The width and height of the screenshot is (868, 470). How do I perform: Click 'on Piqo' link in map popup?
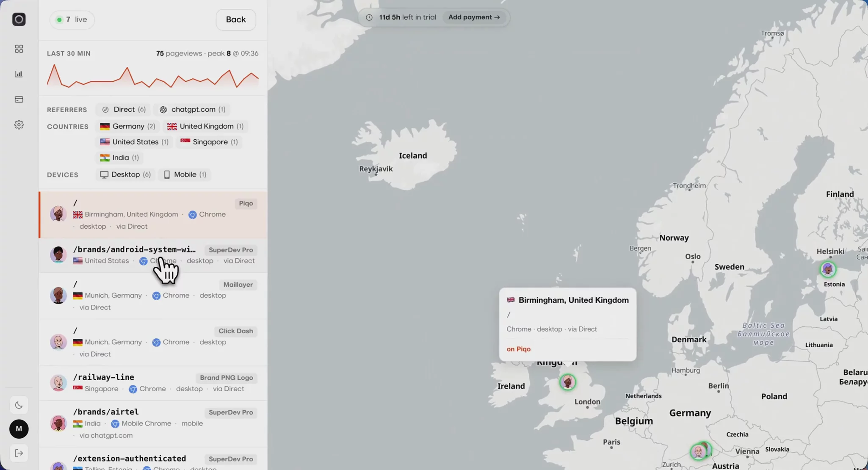pos(518,349)
